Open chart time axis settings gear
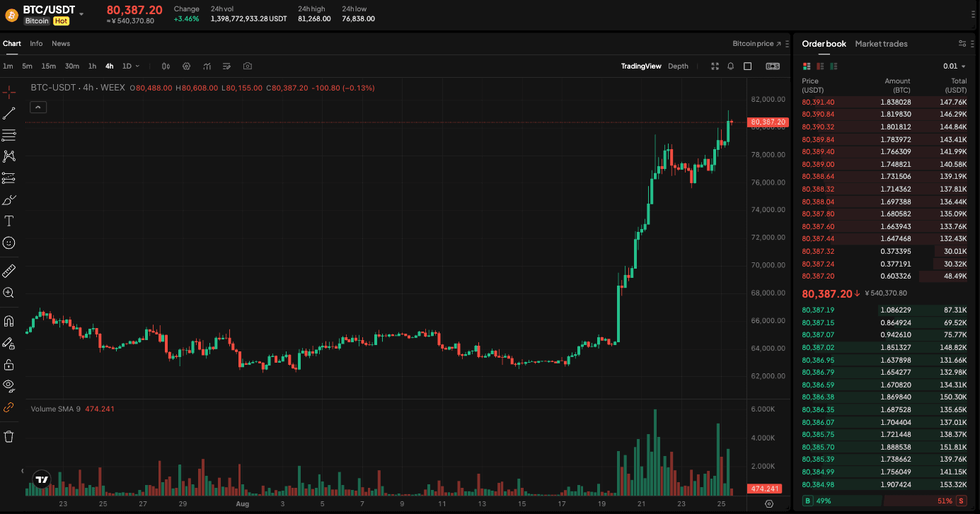Image resolution: width=980 pixels, height=514 pixels. coord(769,504)
